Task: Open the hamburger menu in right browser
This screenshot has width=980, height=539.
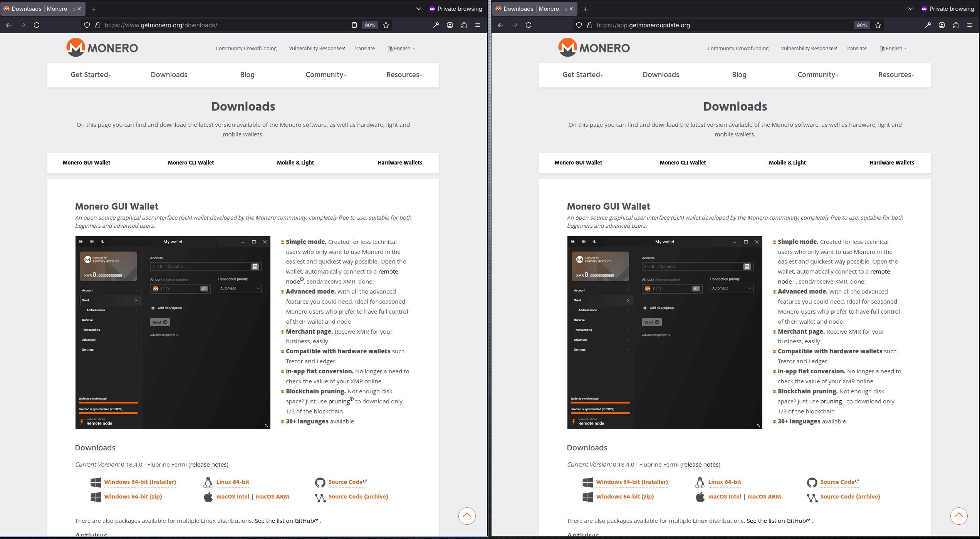Action: click(x=970, y=25)
